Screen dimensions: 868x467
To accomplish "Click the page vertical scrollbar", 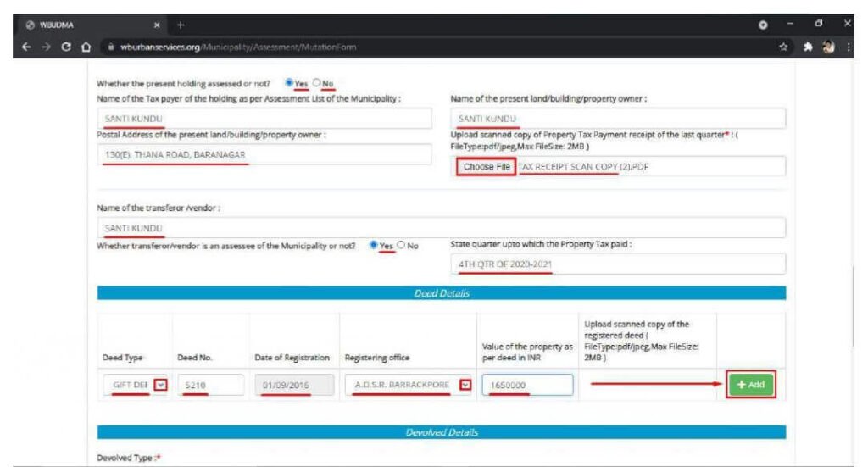I will [853, 307].
